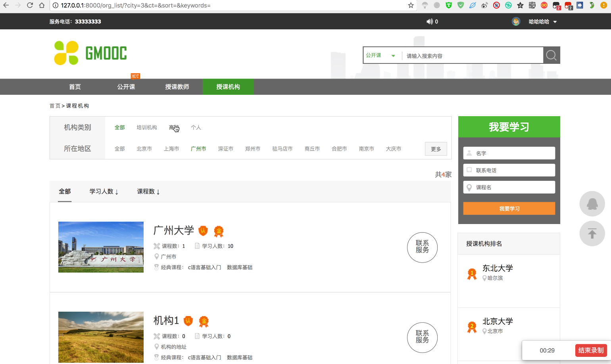Click the 课程名 input field
This screenshot has width=611, height=364.
[x=509, y=187]
